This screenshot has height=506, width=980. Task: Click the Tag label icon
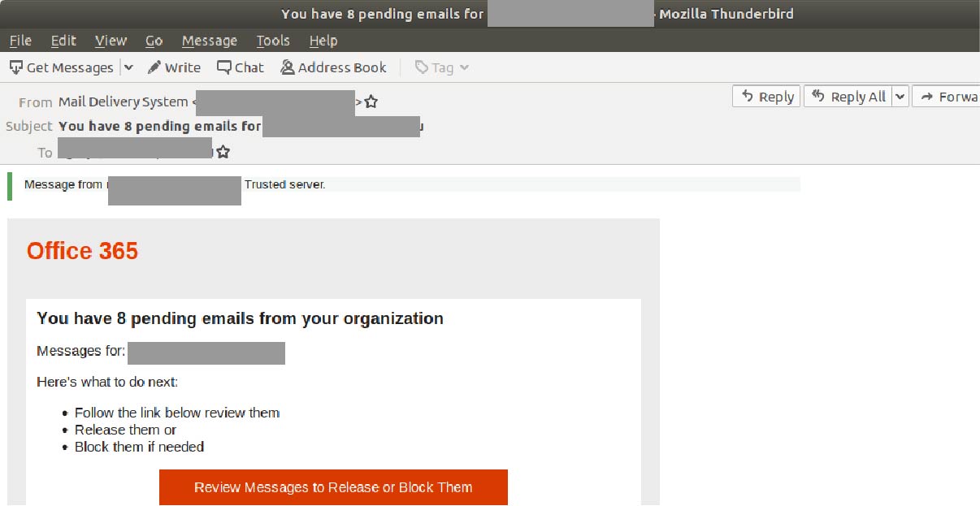tap(423, 67)
